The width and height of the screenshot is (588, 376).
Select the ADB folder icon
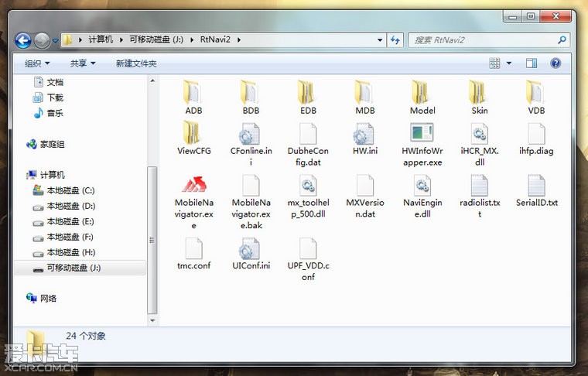(x=193, y=92)
